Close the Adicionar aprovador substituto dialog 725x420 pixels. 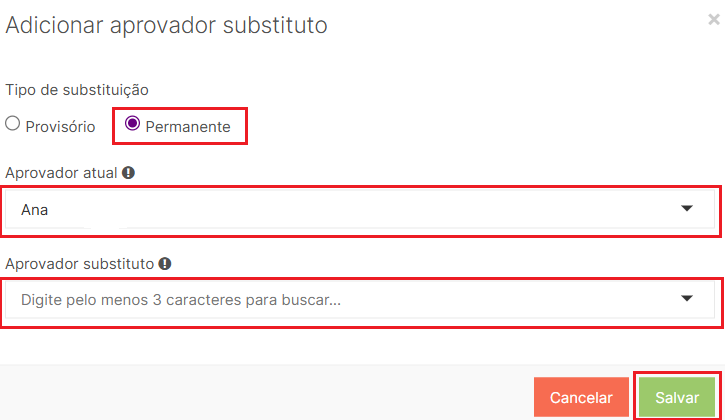pos(711,17)
